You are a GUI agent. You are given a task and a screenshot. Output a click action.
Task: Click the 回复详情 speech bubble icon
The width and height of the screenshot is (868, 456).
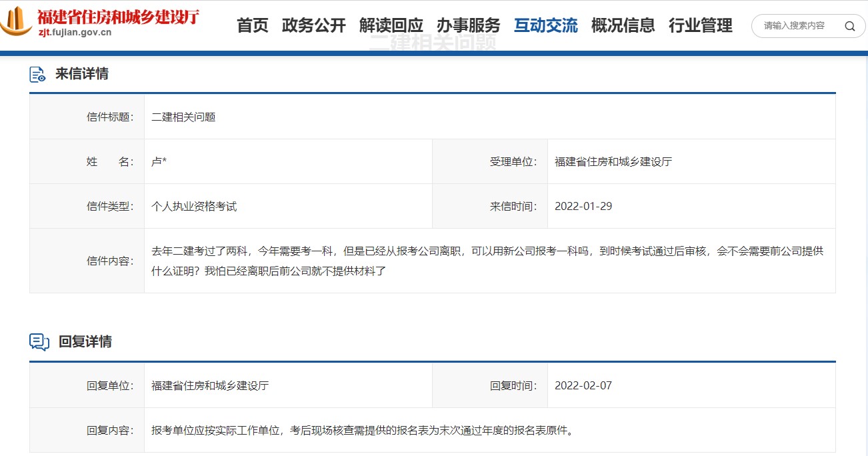coord(37,342)
